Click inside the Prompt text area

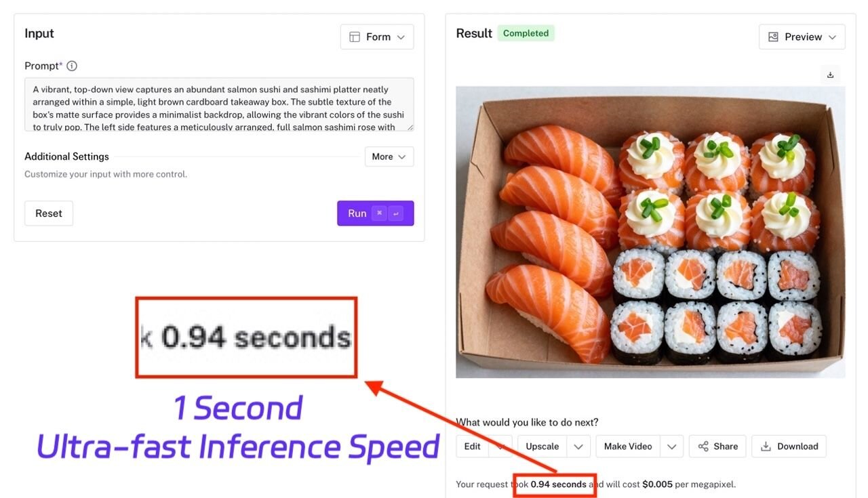tap(219, 104)
